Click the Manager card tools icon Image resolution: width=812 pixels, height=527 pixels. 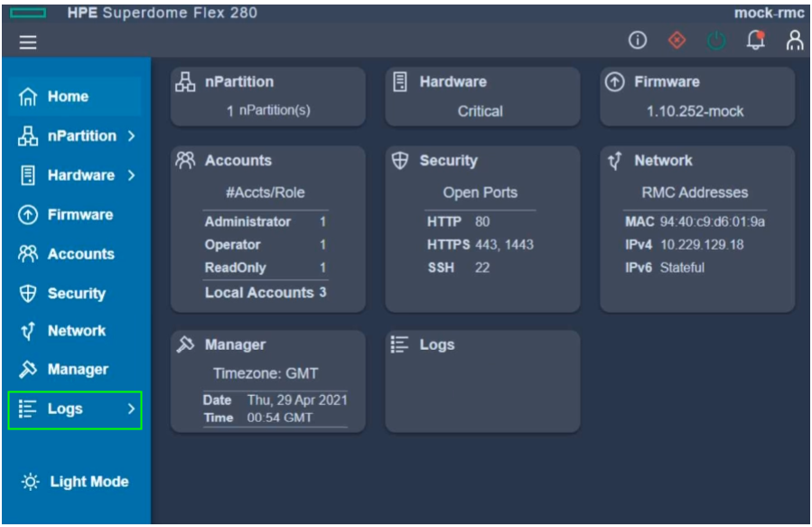tap(185, 344)
